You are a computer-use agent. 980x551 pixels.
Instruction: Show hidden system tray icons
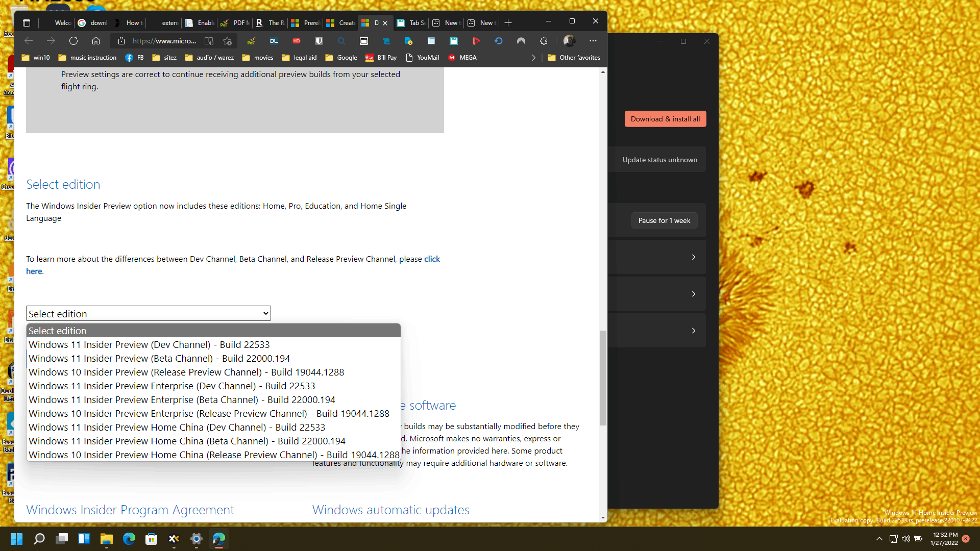coord(879,539)
